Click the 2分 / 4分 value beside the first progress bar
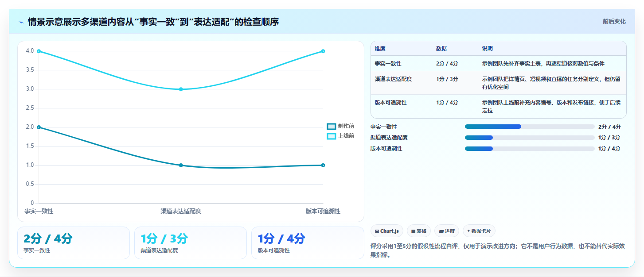This screenshot has height=277, width=644. [x=609, y=127]
